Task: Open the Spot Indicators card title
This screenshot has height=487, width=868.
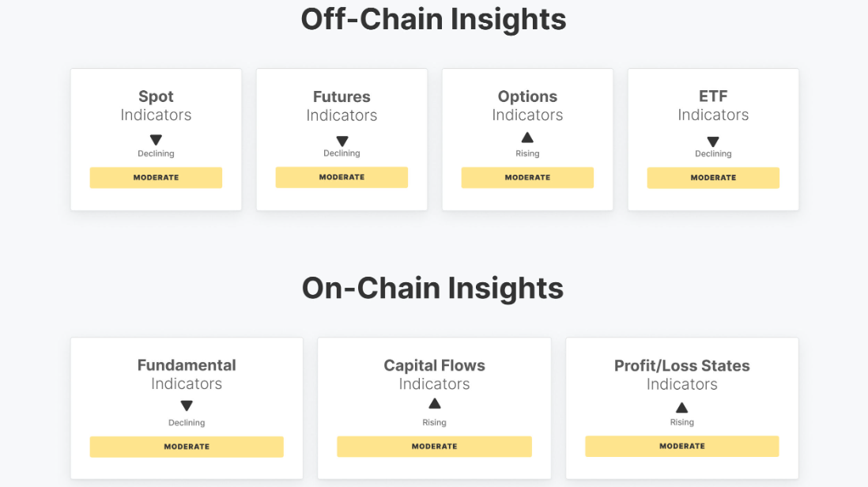Action: (156, 105)
